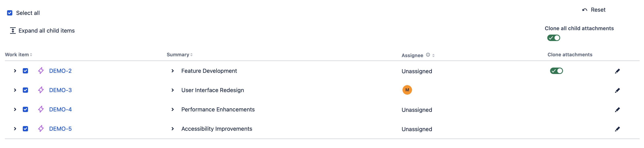Uncheck the DEMO-5 row checkbox

point(25,129)
